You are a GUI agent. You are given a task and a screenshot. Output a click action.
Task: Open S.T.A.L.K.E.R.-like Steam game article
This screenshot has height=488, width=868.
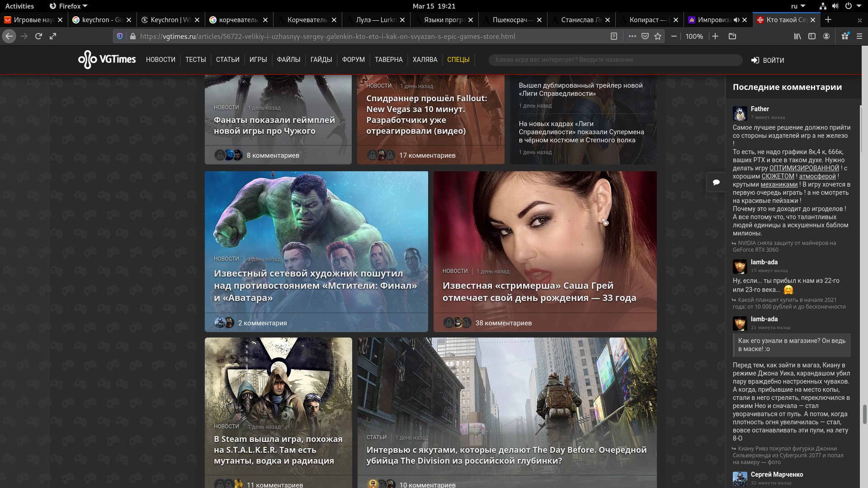(278, 450)
